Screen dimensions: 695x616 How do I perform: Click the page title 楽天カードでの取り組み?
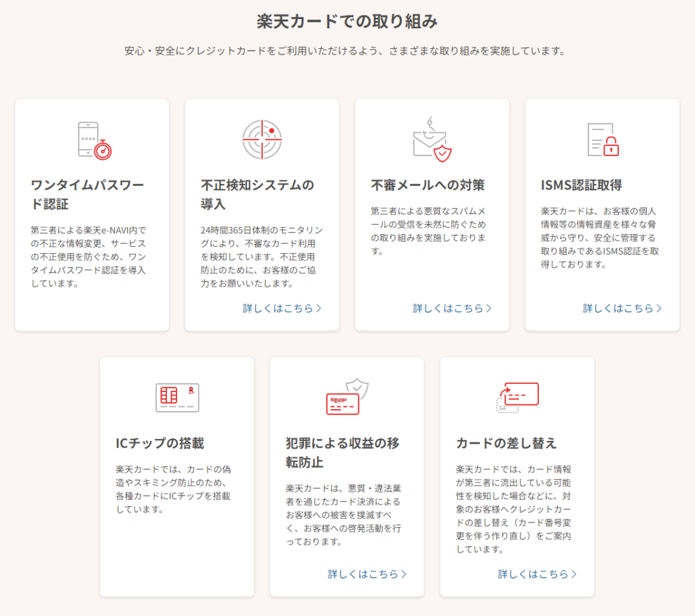(x=347, y=21)
